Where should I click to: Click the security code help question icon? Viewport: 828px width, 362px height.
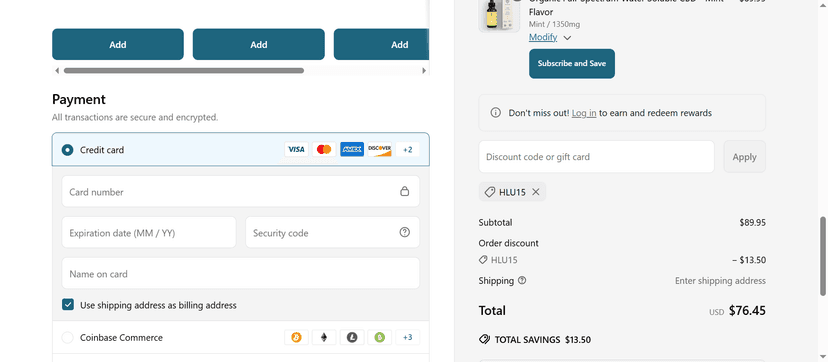(404, 232)
